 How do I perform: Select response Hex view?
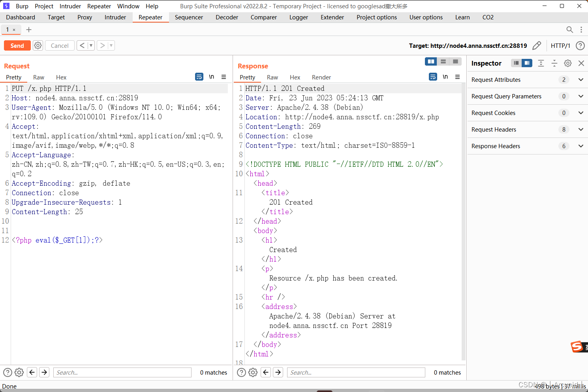295,77
